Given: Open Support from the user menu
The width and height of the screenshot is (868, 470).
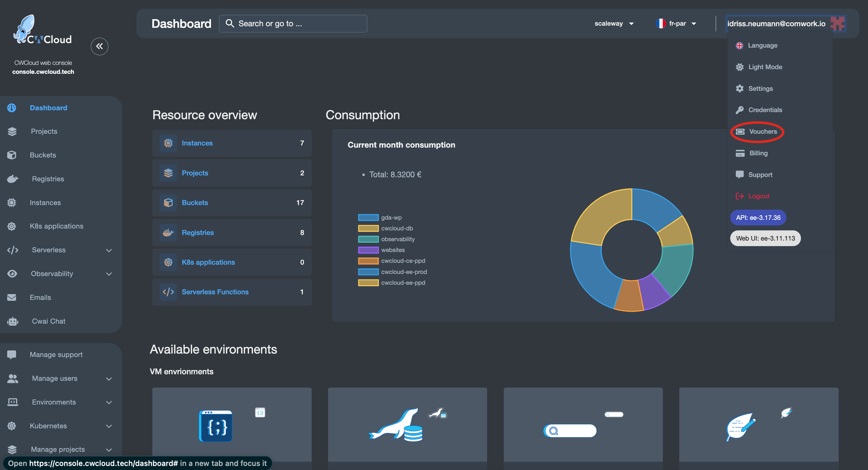Looking at the screenshot, I should tap(754, 174).
